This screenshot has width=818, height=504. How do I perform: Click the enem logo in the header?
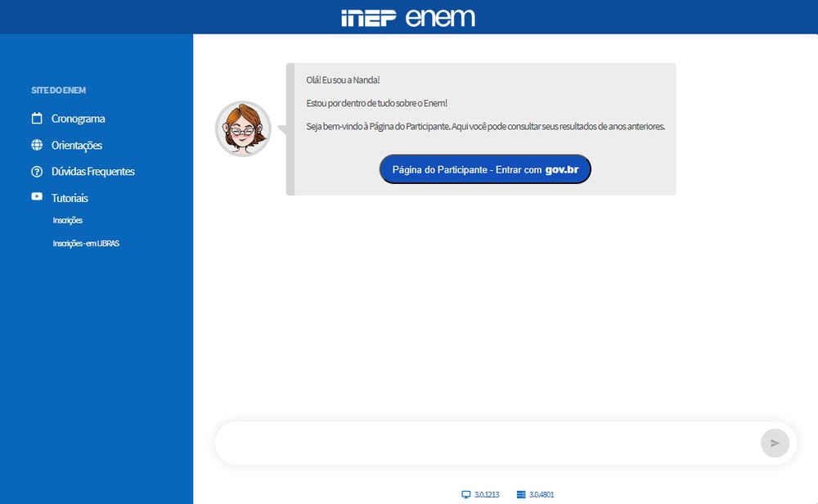point(440,18)
